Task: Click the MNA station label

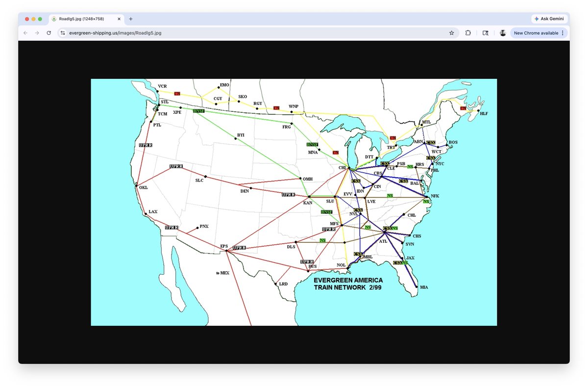Action: coord(313,153)
